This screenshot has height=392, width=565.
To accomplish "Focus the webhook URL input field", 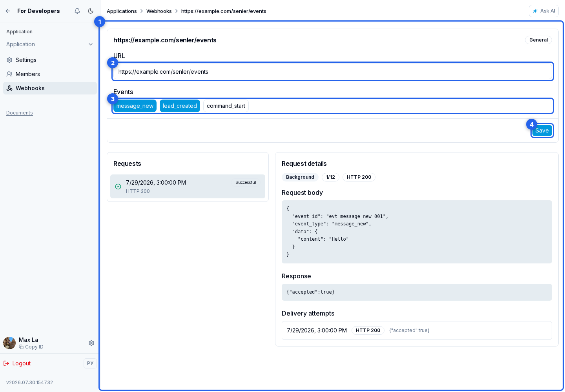I will [x=333, y=72].
